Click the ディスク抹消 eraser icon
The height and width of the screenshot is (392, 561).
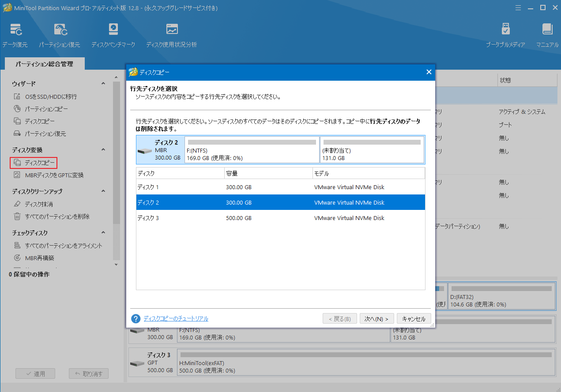[17, 204]
